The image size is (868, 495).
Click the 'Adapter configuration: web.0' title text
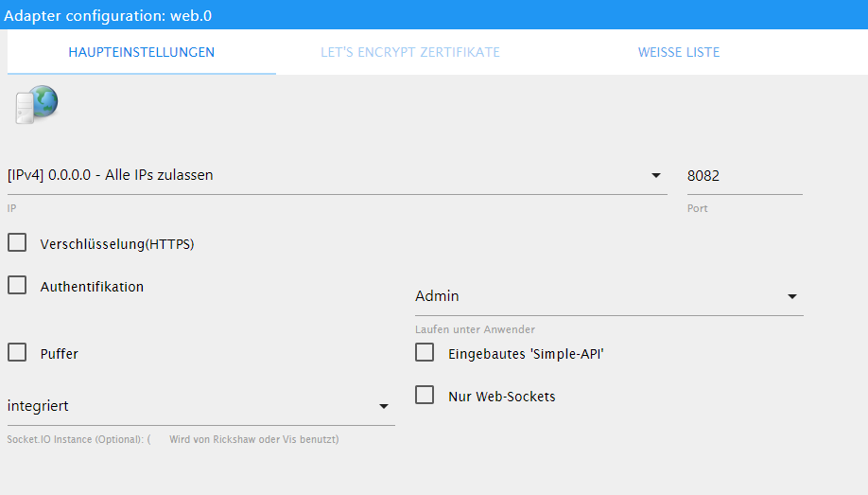coord(108,15)
